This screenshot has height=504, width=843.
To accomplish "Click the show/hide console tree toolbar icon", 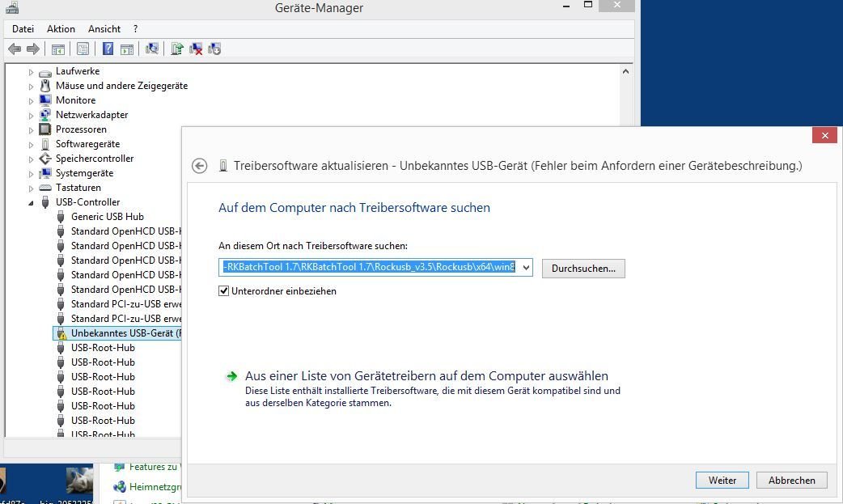I will (x=58, y=49).
